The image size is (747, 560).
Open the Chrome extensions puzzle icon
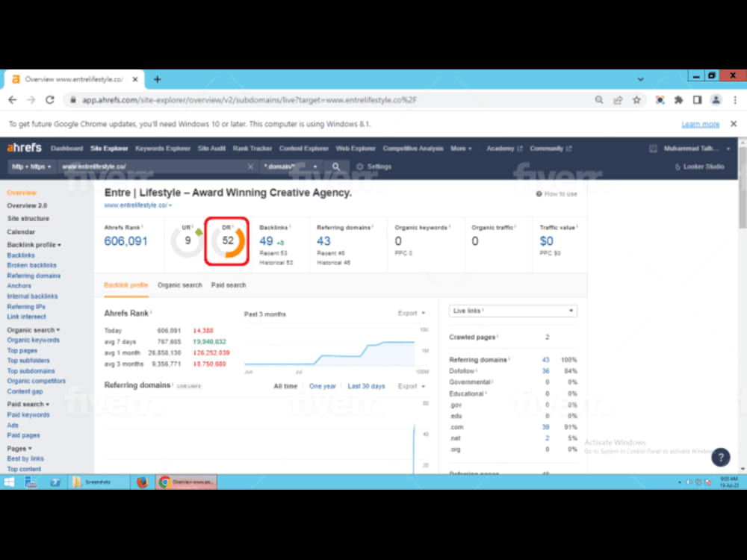(x=678, y=100)
